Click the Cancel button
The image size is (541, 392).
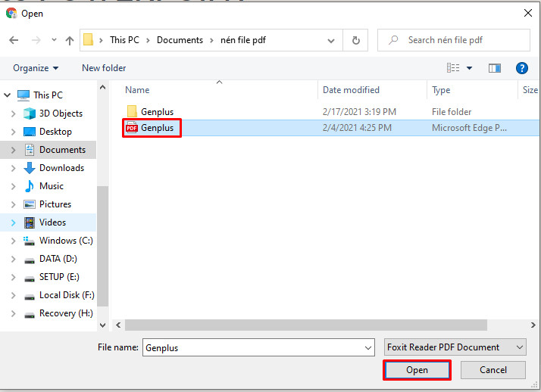(x=493, y=370)
